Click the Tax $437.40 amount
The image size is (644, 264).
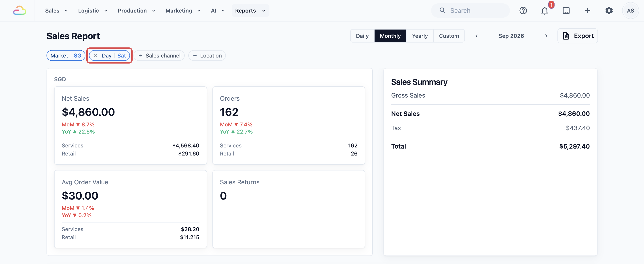578,128
